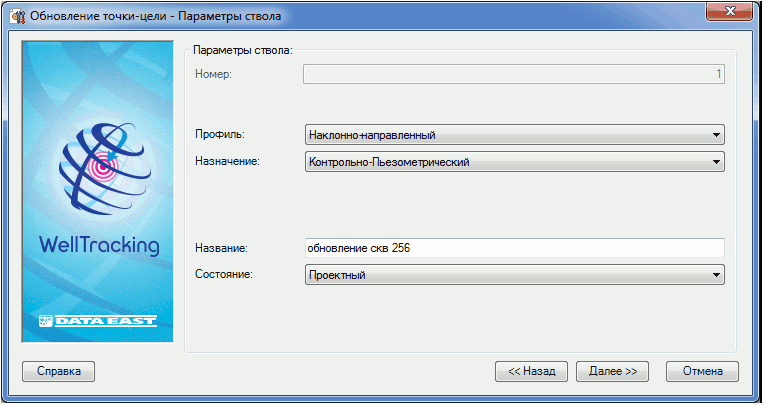Viewport: 765px width, 405px height.
Task: Click the dialog title bar text
Action: click(156, 15)
